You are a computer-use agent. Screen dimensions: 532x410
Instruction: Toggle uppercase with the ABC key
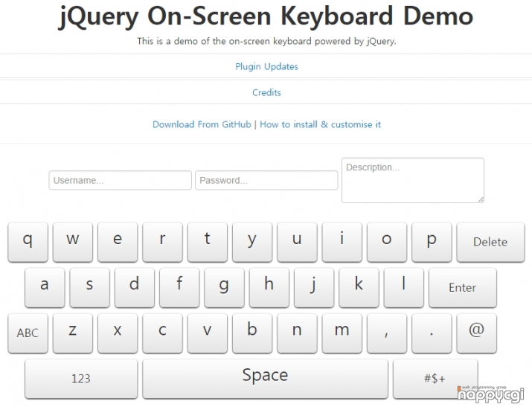click(28, 333)
